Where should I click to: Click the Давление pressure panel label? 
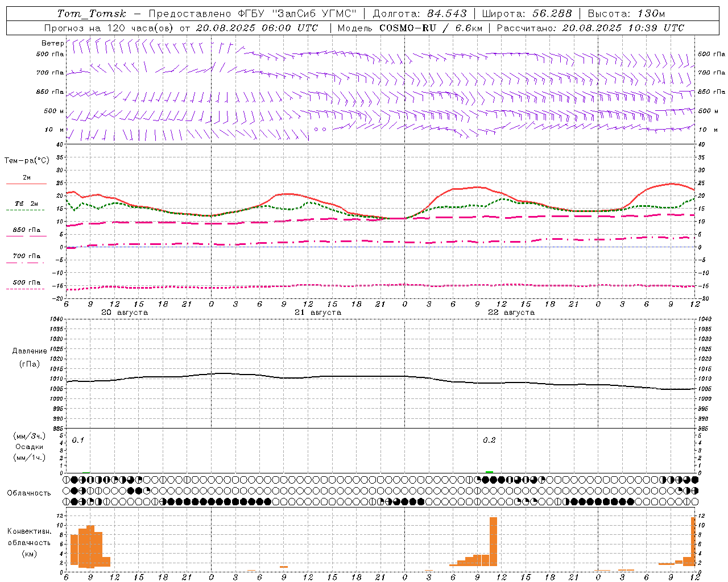(30, 351)
